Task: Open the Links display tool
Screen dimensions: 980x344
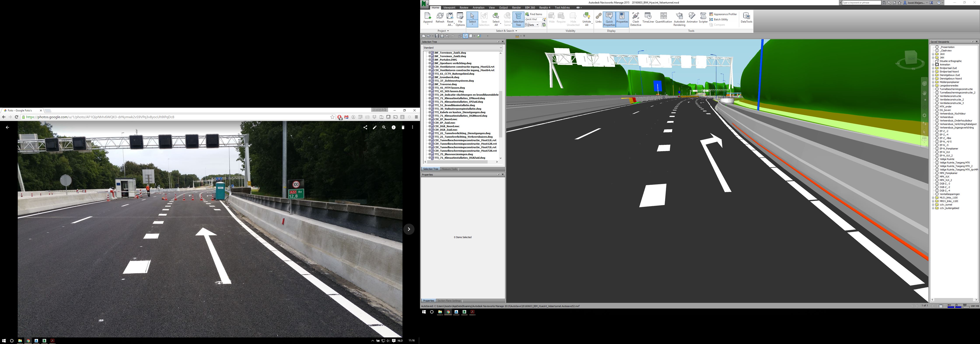Action: click(x=598, y=18)
